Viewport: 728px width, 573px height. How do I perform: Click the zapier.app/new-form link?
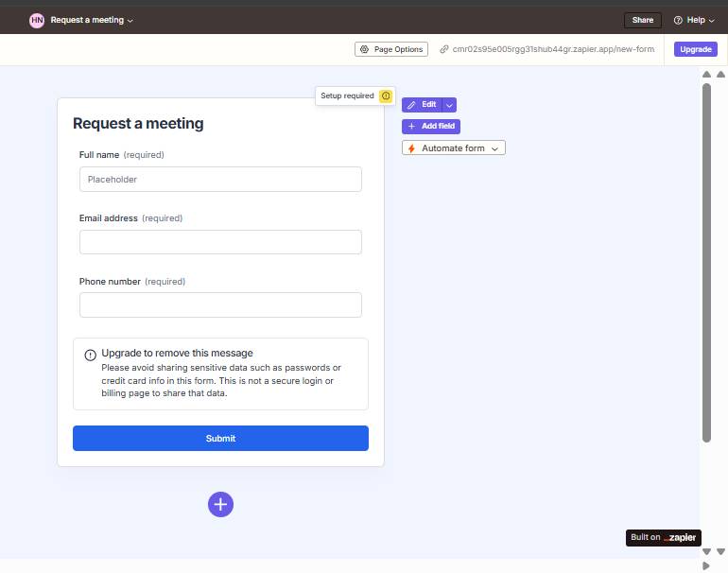click(553, 49)
